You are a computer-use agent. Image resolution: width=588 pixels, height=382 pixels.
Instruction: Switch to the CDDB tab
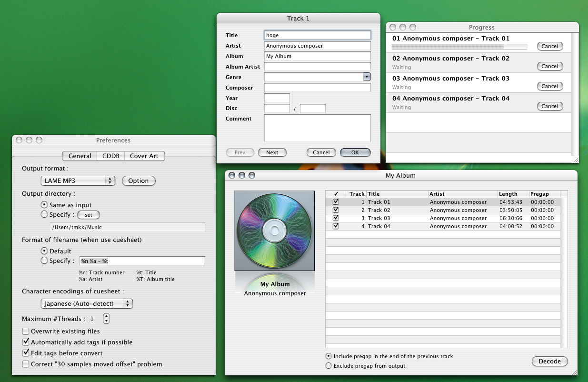[111, 156]
